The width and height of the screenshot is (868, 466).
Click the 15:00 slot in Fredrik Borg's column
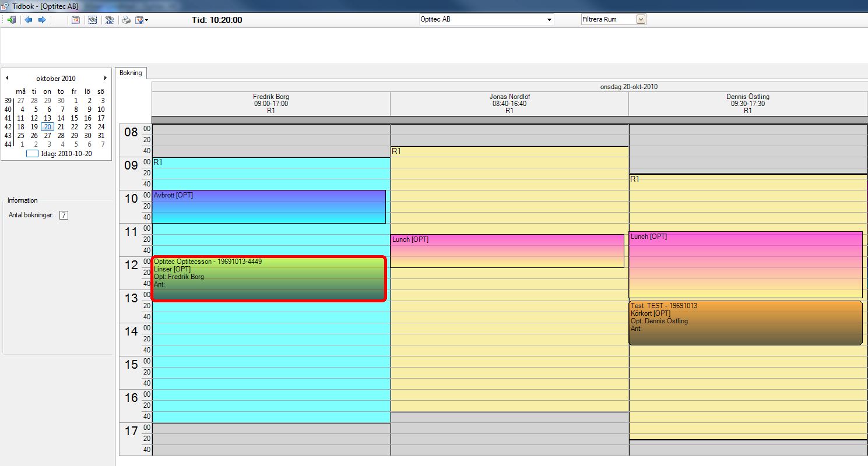(271, 362)
